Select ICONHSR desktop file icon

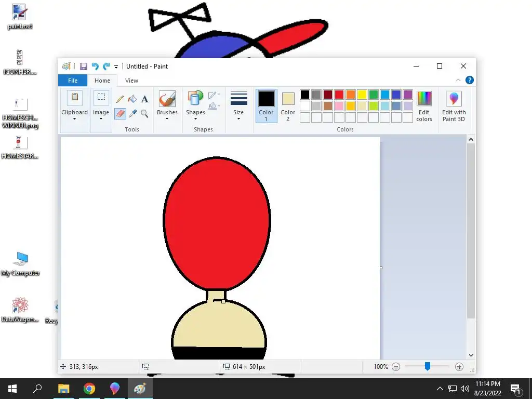coord(19,62)
